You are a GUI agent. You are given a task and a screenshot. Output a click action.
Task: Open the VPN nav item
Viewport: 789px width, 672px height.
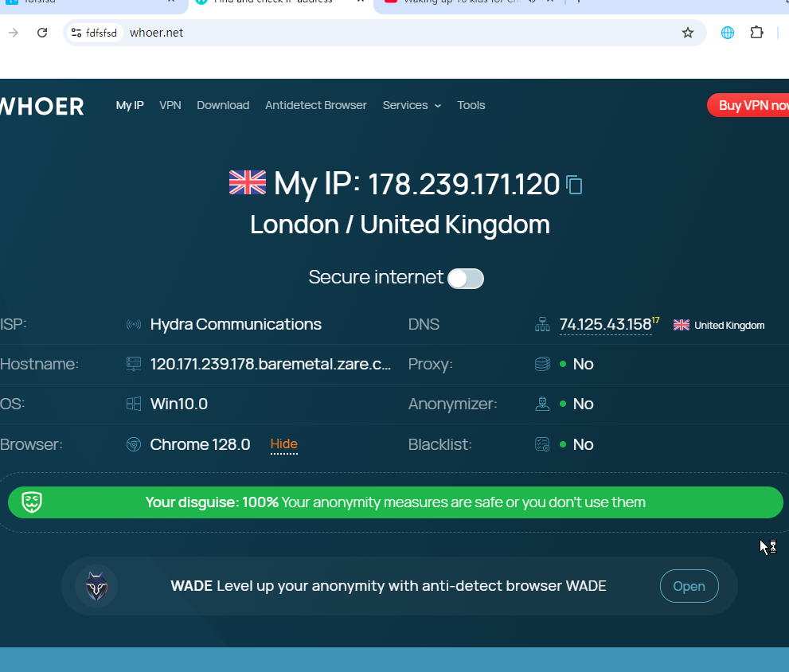click(x=170, y=105)
